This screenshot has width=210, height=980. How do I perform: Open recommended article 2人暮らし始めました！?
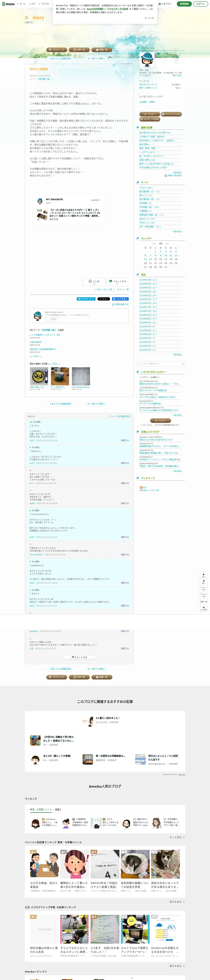coord(107,718)
